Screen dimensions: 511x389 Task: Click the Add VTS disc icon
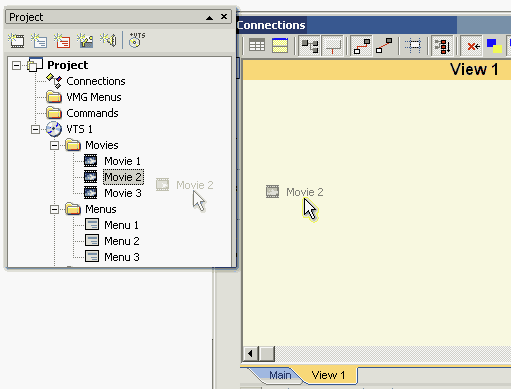137,40
